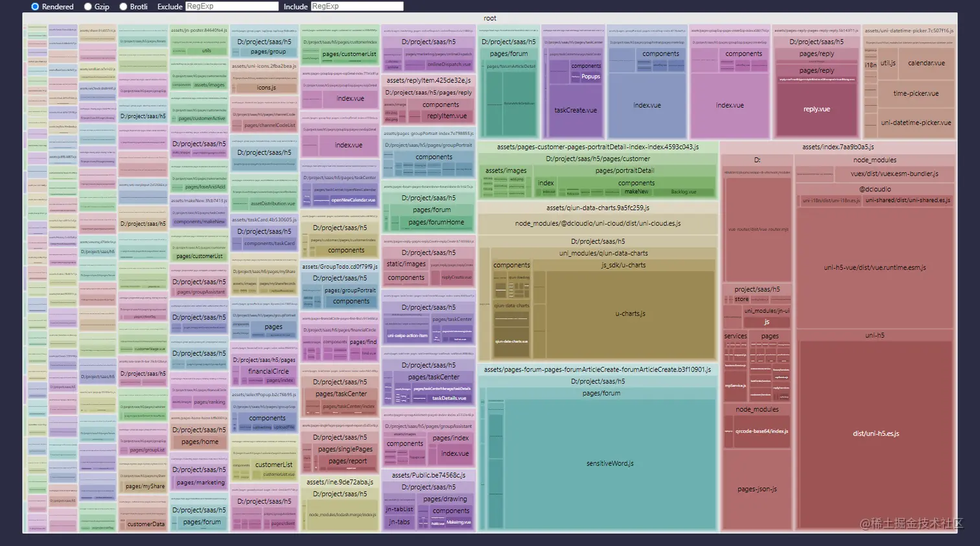Click the u-charts.js treemap block

point(630,314)
